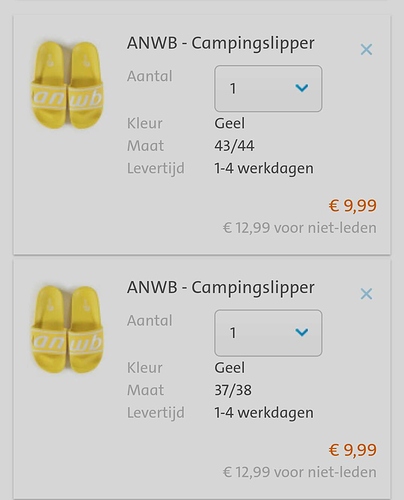Click the first item's '1-4 werkdagen' delivery time
404x500 pixels.
coord(264,169)
